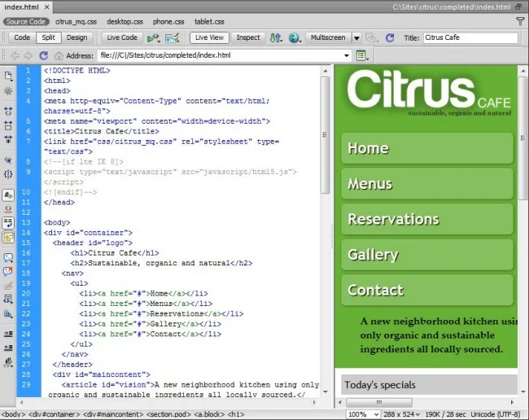Click the balance braces icon
Image resolution: width=529 pixels, height=420 pixels.
[8, 174]
